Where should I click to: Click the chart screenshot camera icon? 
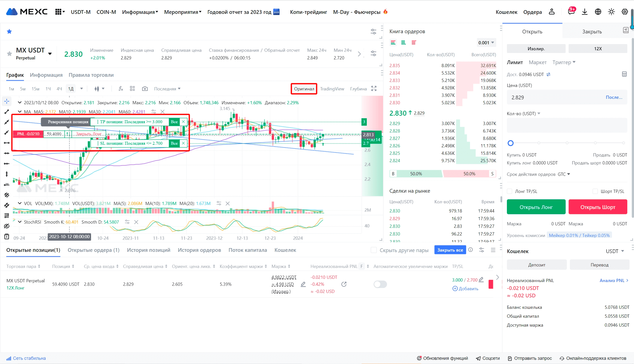145,89
